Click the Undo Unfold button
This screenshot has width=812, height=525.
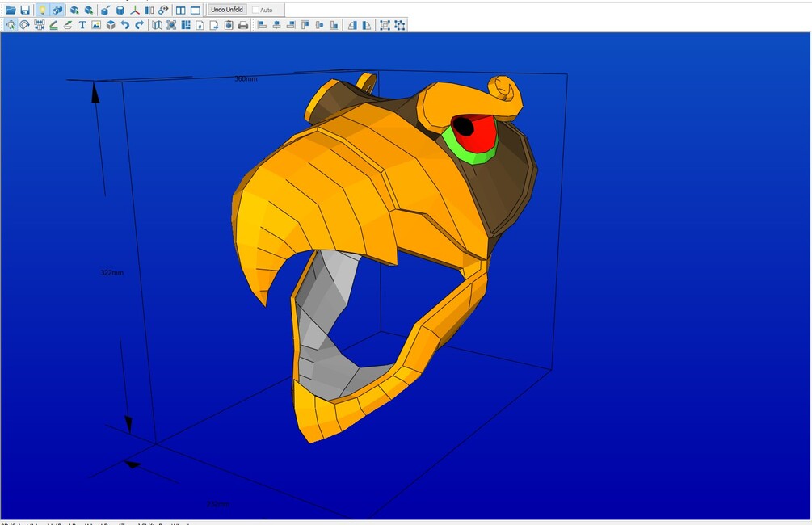point(227,10)
